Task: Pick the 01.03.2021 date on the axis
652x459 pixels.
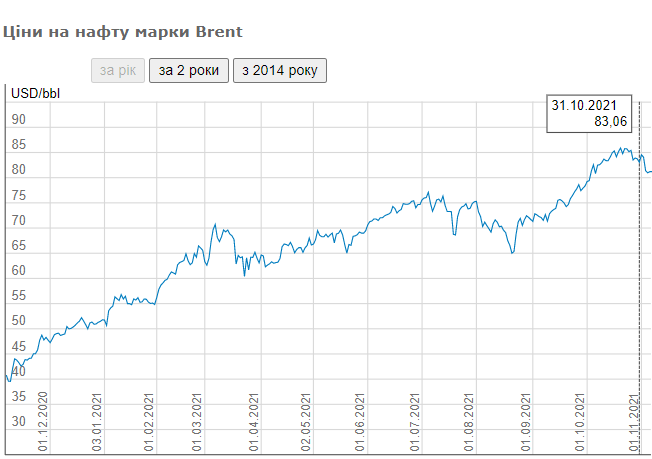Action: click(x=198, y=425)
